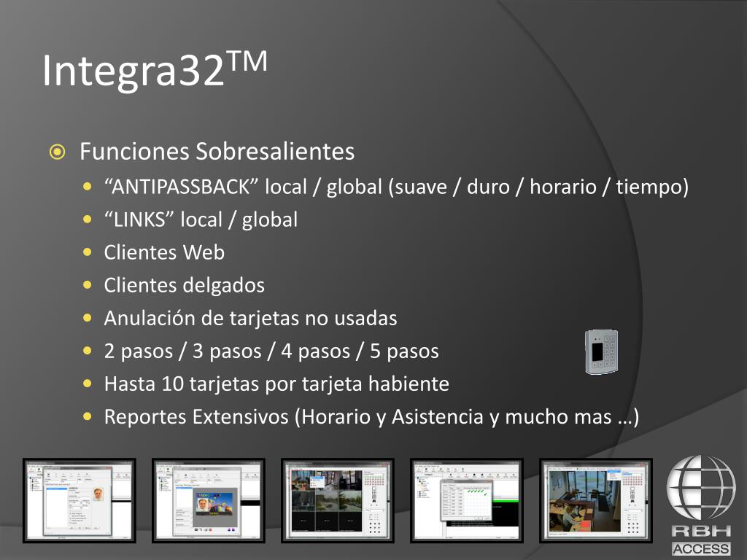This screenshot has height=560, width=747.
Task: Click the "LINKS" local / global bullet
Action: click(x=201, y=219)
